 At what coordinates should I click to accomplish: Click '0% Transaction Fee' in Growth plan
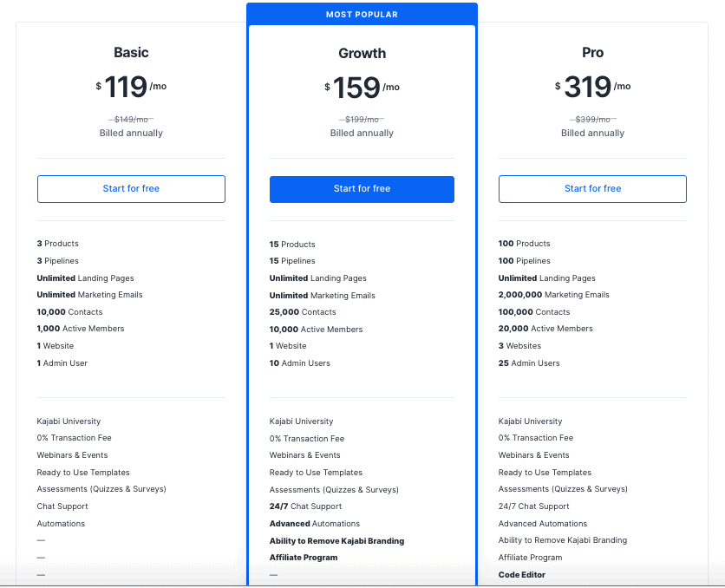pyautogui.click(x=307, y=439)
